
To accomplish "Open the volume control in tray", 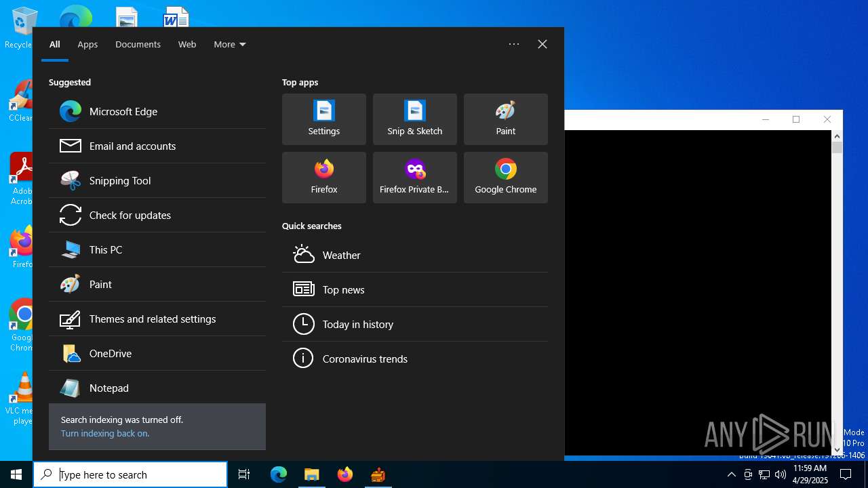I will click(x=781, y=474).
